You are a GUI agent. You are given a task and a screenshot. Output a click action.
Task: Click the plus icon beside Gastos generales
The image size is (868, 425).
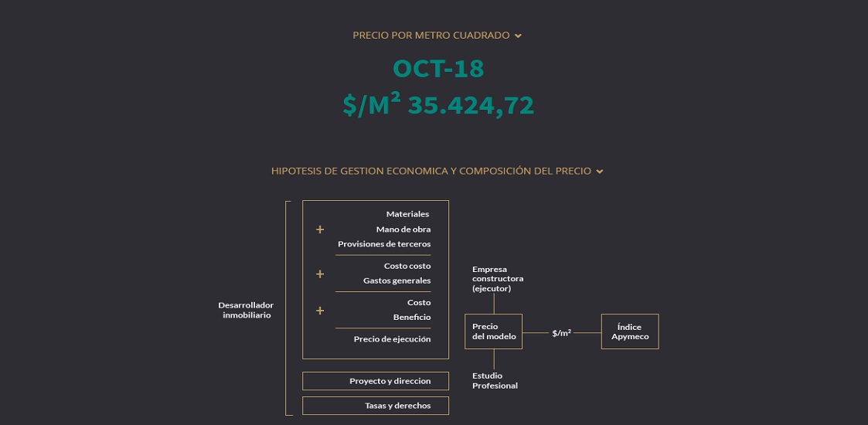coord(319,274)
